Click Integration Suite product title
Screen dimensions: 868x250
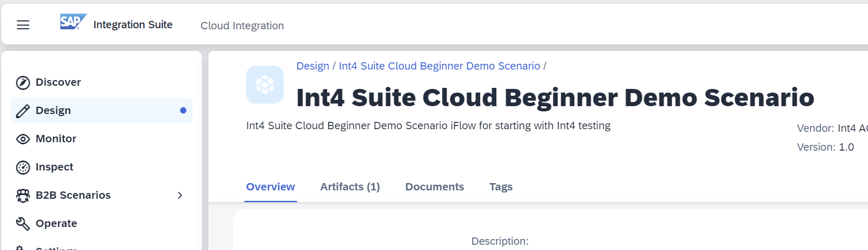click(x=133, y=25)
